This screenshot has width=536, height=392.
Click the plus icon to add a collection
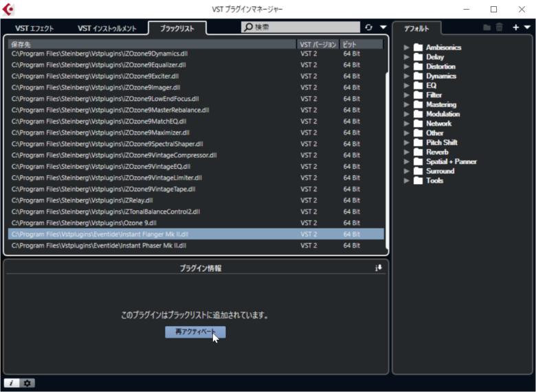tap(516, 27)
